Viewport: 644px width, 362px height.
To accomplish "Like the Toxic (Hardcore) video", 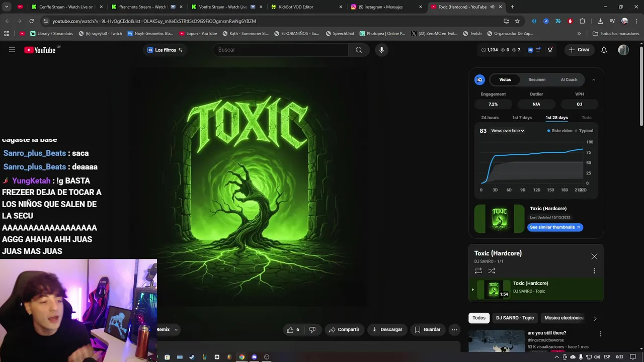I will point(293,330).
